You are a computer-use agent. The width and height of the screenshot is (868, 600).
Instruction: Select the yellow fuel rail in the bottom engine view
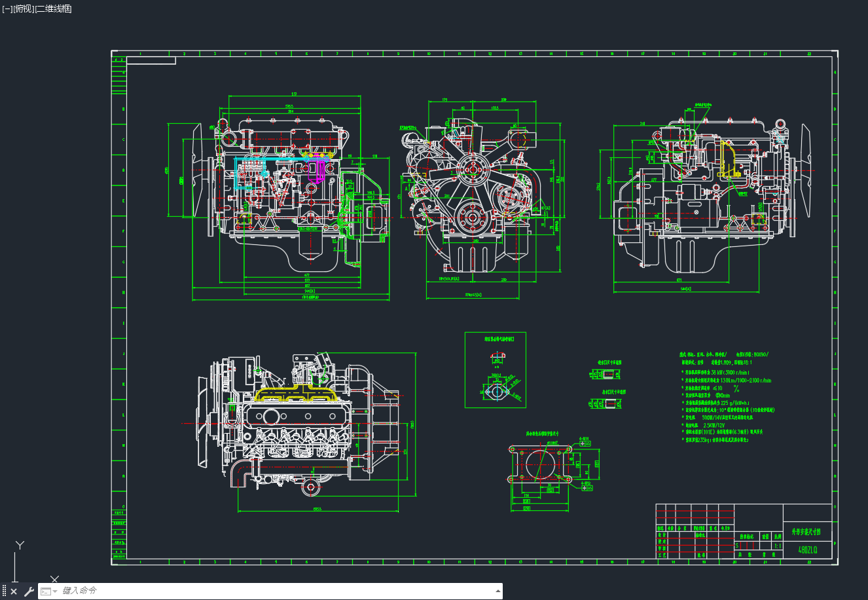pos(295,394)
